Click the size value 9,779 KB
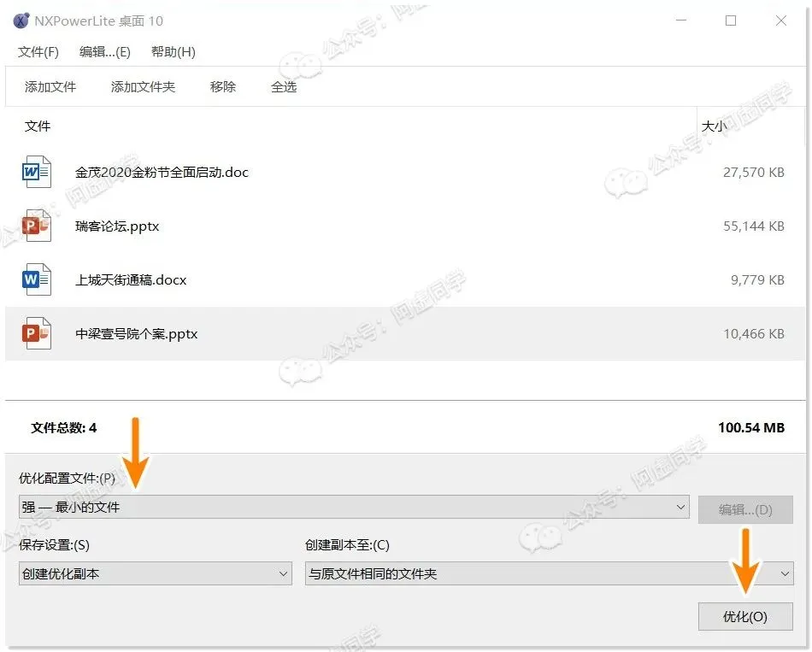 757,279
